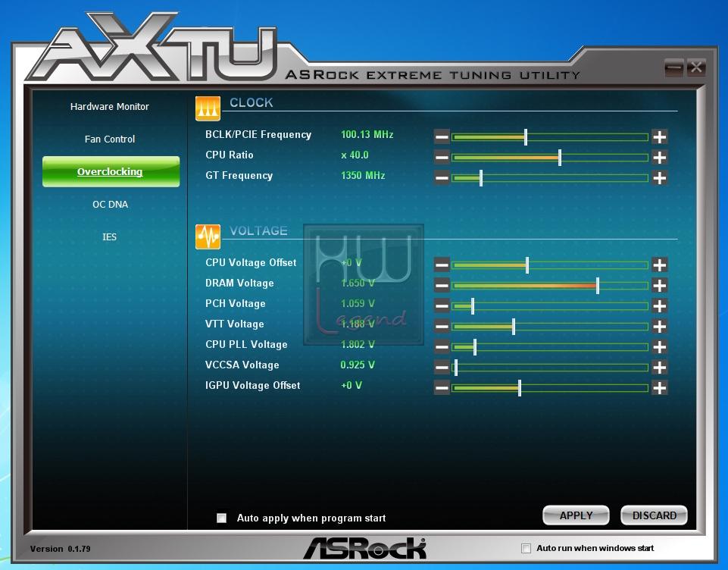
Task: Lower VCCSA Voltage with minus button
Action: tap(442, 368)
